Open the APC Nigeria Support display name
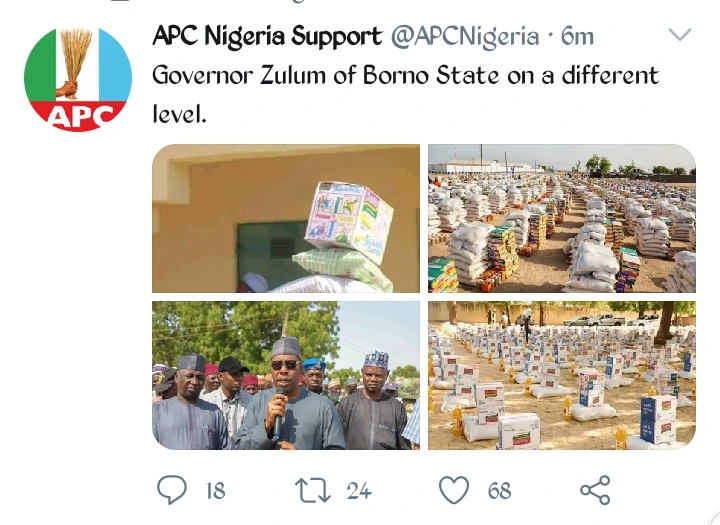The image size is (720, 525). (x=267, y=37)
